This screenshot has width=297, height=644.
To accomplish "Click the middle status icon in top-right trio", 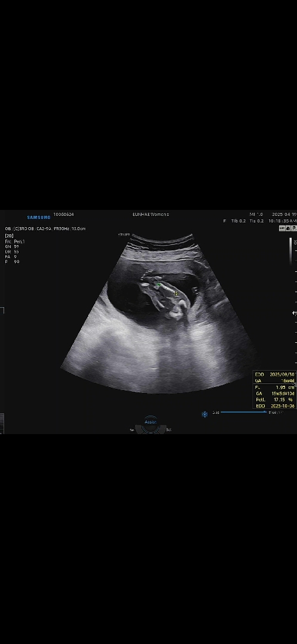I will [288, 228].
